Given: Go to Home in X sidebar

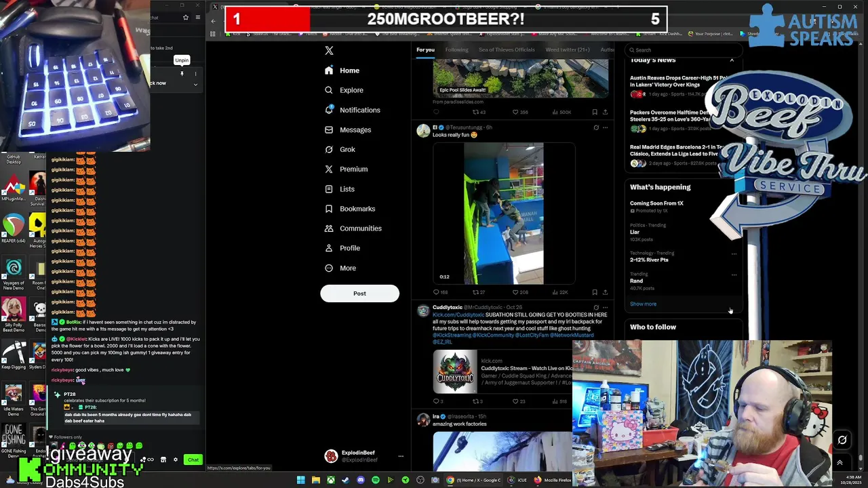Looking at the screenshot, I should 342,70.
